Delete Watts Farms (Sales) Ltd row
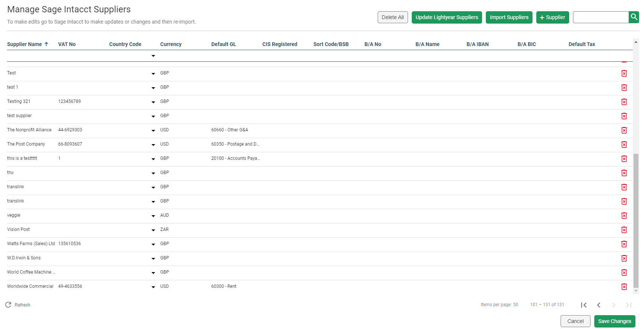The height and width of the screenshot is (329, 644). [624, 244]
